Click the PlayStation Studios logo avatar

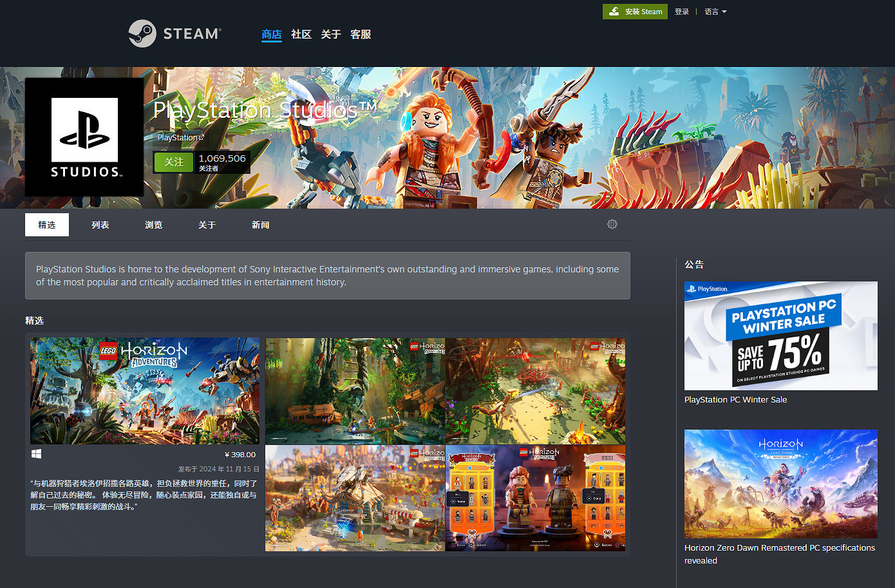[84, 137]
